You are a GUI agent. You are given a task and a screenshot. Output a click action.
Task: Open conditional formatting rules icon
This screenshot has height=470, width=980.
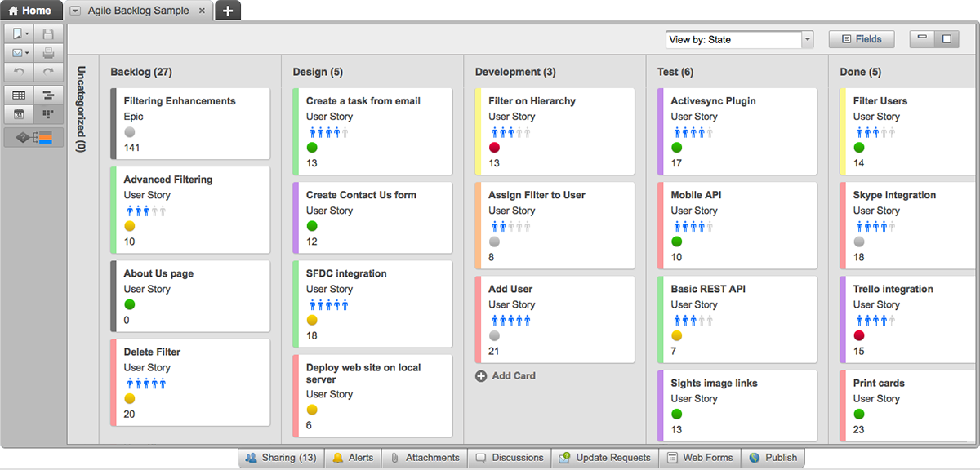pos(34,137)
